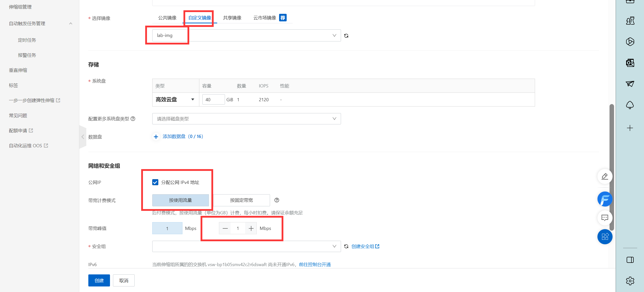Toggle the browser sidebar panel layout icon
Viewport: 644px width, 292px height.
click(630, 260)
